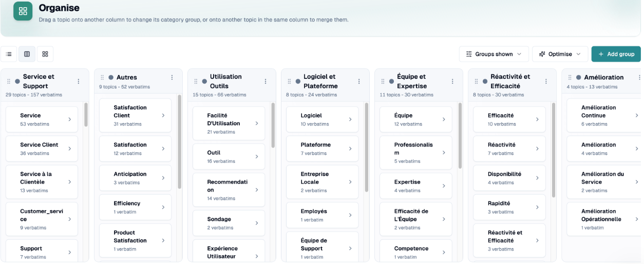Select the Product Satisfaction topic
This screenshot has width=644, height=264.
pyautogui.click(x=135, y=240)
